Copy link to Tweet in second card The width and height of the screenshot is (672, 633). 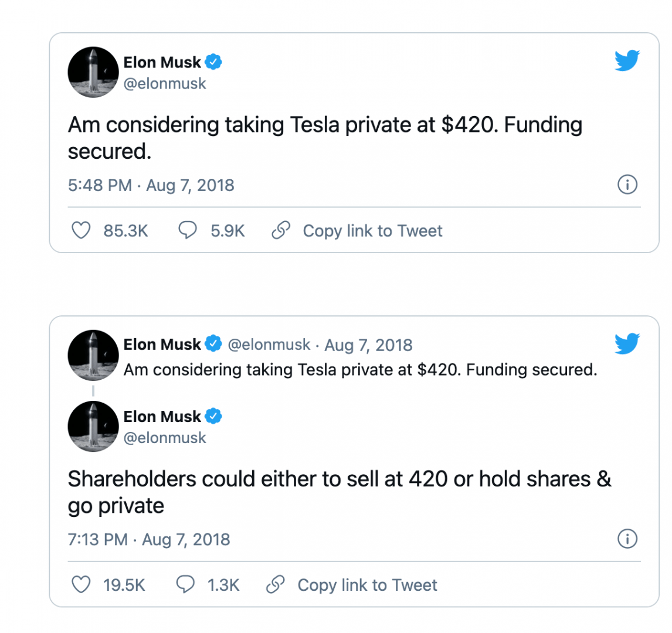coord(367,585)
